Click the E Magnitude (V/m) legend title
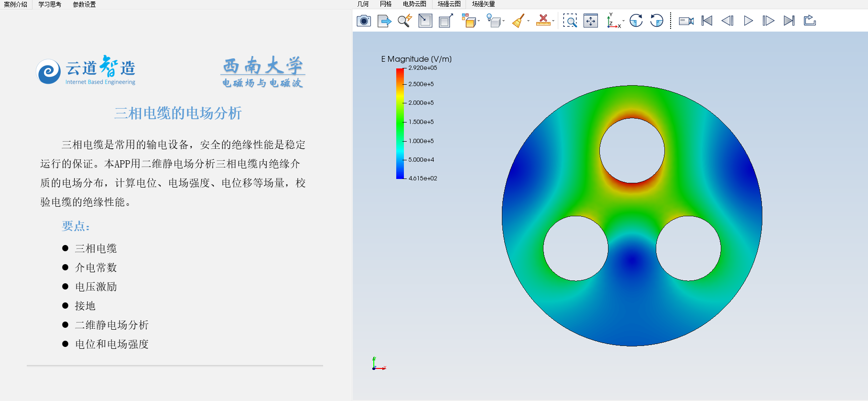The width and height of the screenshot is (868, 401). coord(416,59)
